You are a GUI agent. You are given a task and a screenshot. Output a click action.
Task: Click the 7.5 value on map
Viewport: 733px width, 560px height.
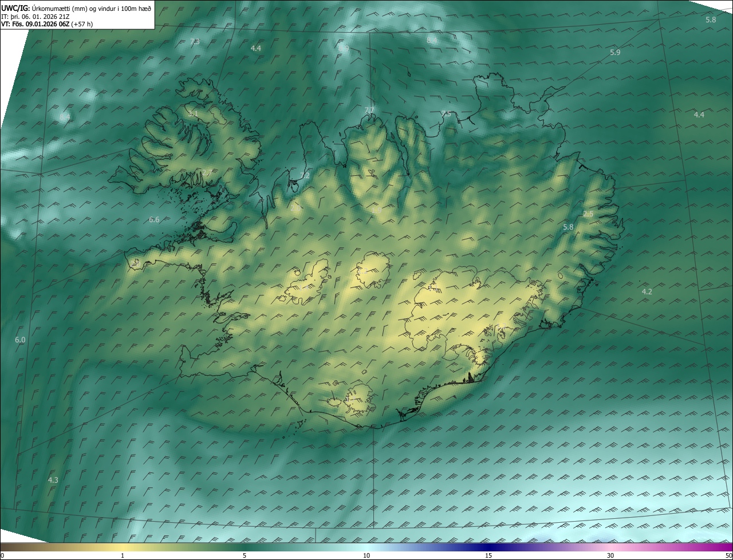click(446, 114)
